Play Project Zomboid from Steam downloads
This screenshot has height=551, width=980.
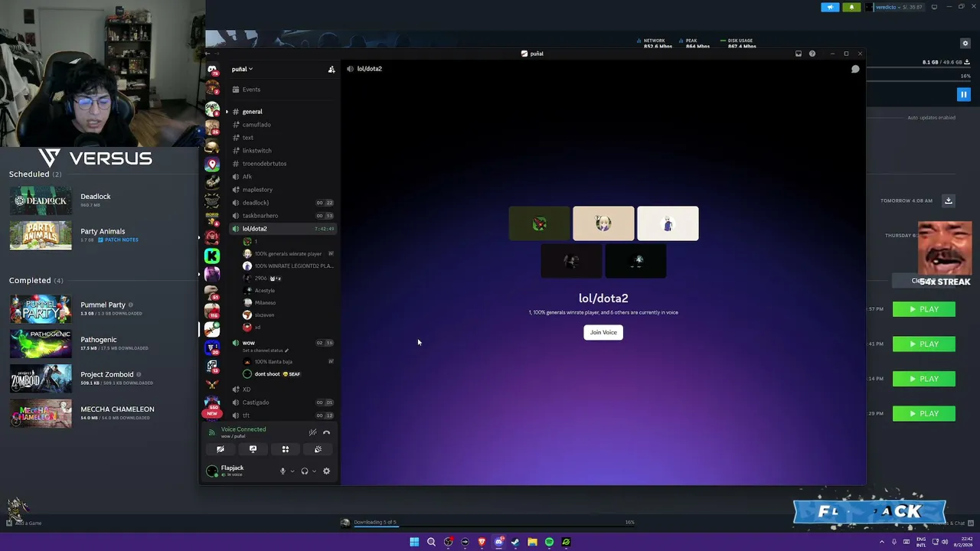click(924, 379)
